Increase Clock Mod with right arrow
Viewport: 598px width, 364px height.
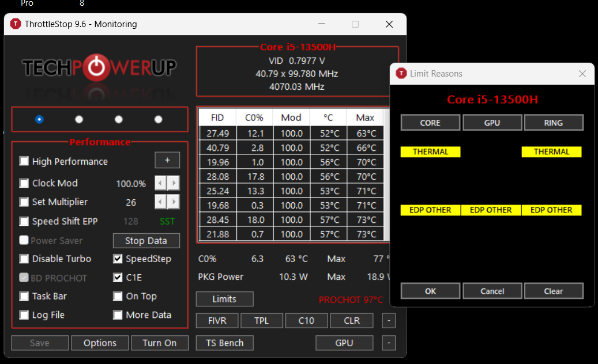coord(174,183)
